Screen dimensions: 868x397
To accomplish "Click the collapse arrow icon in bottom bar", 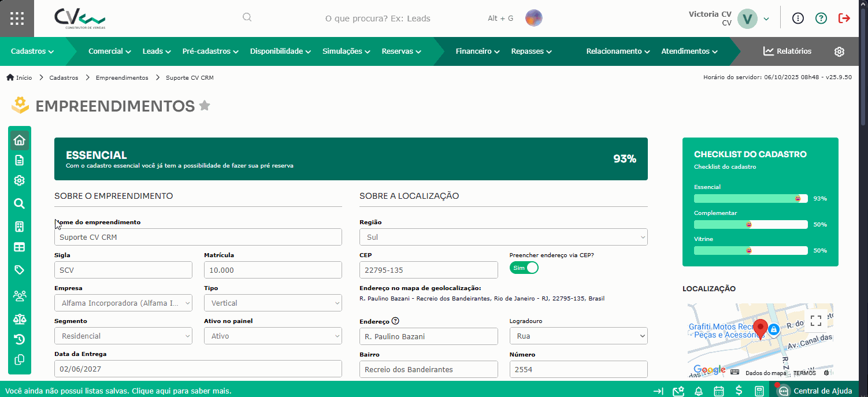I will pos(658,391).
